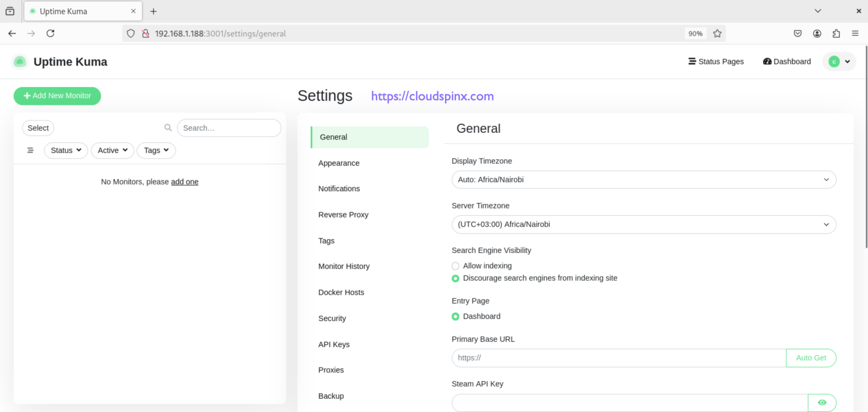Reveal the Steam API Key with the eye toggle
Image resolution: width=868 pixels, height=412 pixels.
point(822,403)
